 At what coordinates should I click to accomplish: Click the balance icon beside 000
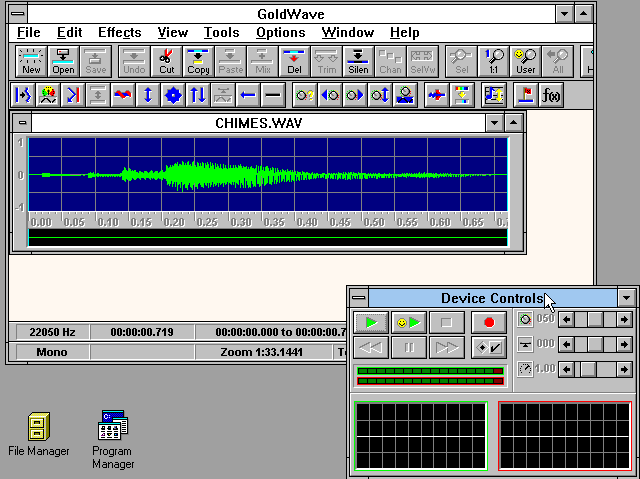point(525,344)
